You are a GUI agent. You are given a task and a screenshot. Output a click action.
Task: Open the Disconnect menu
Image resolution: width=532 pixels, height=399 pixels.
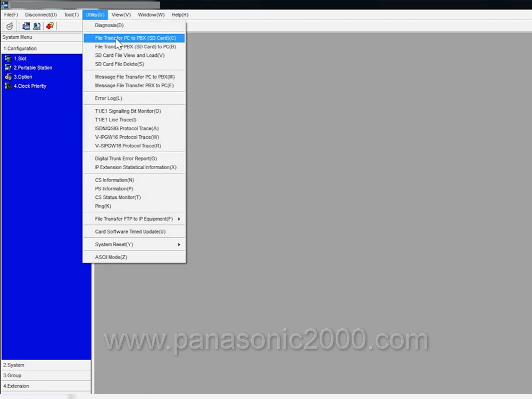(40, 15)
